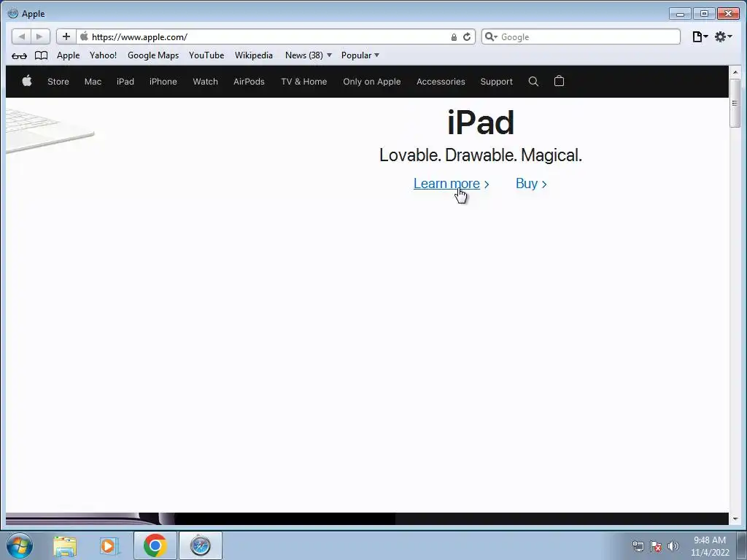
Task: Open TV & Home in Apple navigation
Action: coord(304,82)
